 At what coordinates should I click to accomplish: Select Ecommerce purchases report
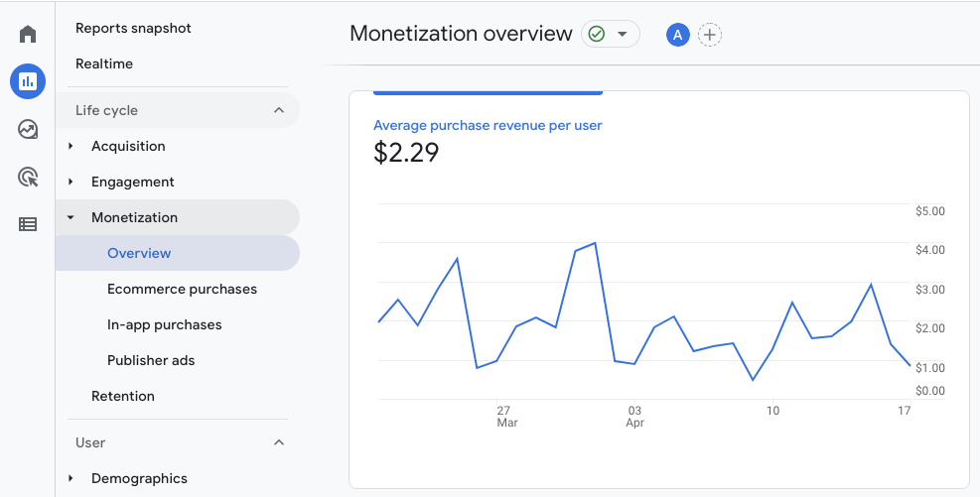182,289
